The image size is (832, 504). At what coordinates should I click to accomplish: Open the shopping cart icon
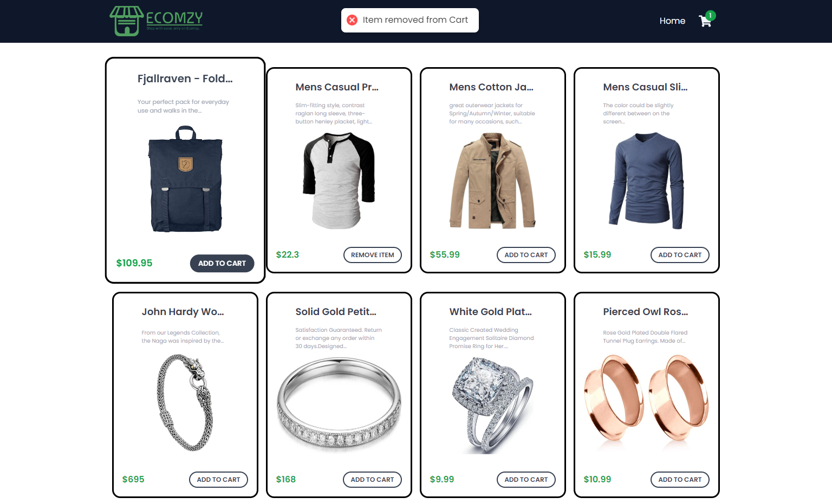[706, 21]
